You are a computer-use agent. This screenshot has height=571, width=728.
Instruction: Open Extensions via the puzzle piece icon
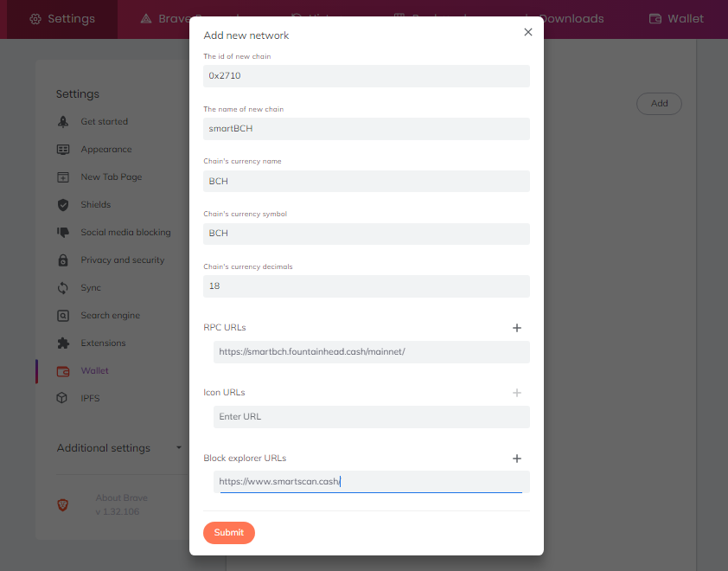point(63,343)
